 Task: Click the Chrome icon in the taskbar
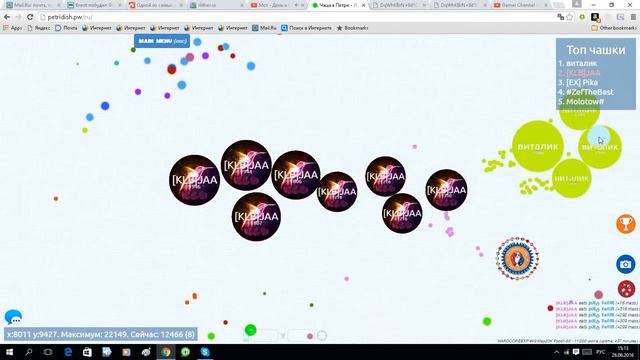[166, 352]
